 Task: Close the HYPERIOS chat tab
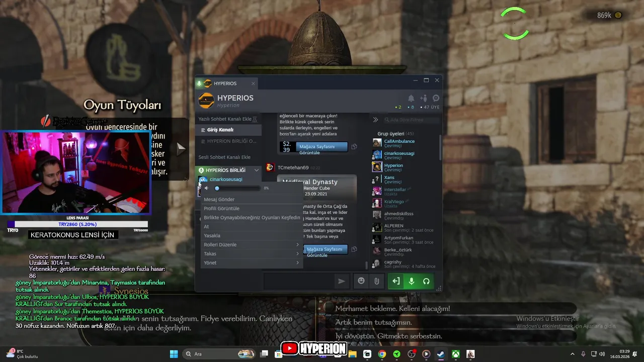253,83
